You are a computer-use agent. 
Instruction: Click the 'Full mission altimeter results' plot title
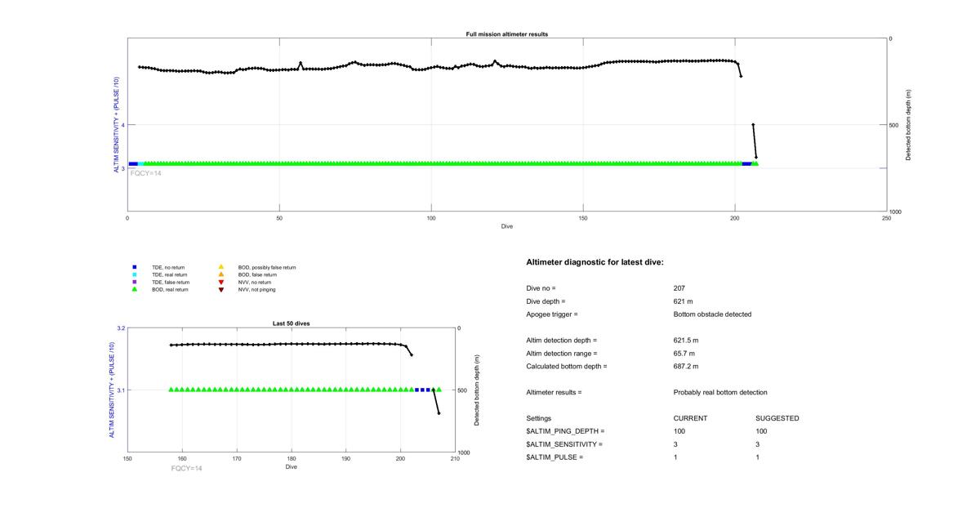[x=507, y=34]
